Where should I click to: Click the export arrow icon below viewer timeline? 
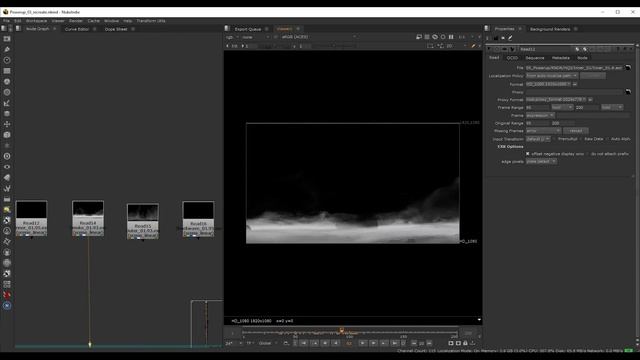pos(472,343)
